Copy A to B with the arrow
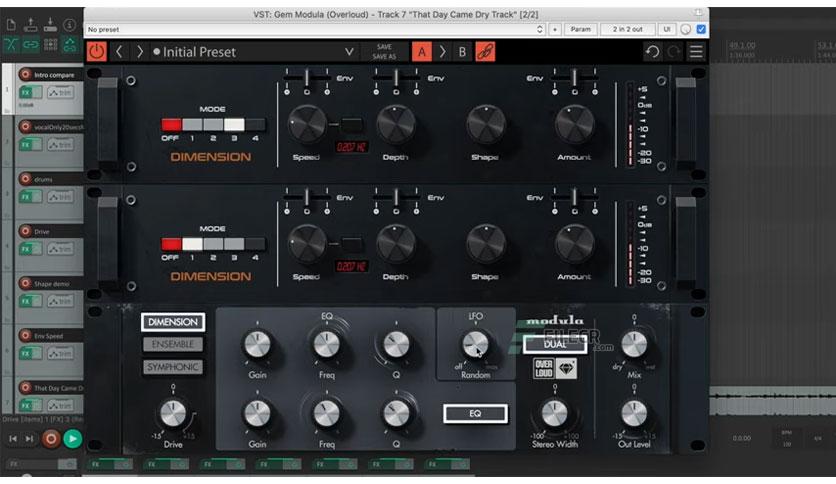Viewport: 836px width, 484px height. [442, 52]
